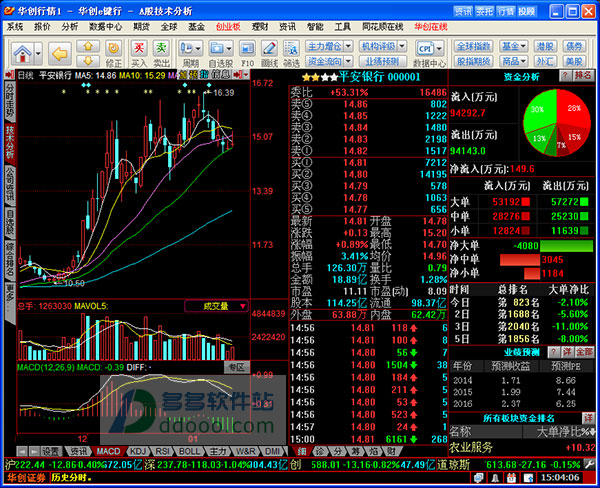Expand the 周期 period dropdown arrow
The image size is (600, 488).
[198, 49]
